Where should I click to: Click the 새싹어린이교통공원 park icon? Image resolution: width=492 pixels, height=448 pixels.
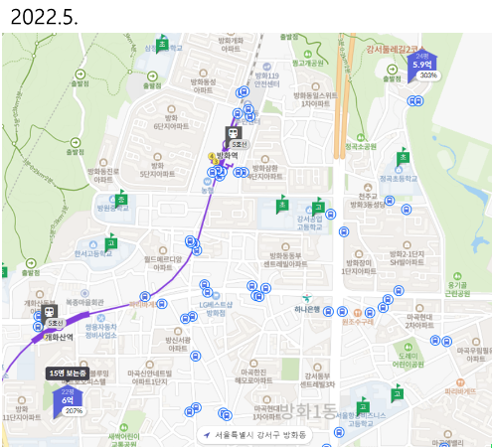point(124,427)
